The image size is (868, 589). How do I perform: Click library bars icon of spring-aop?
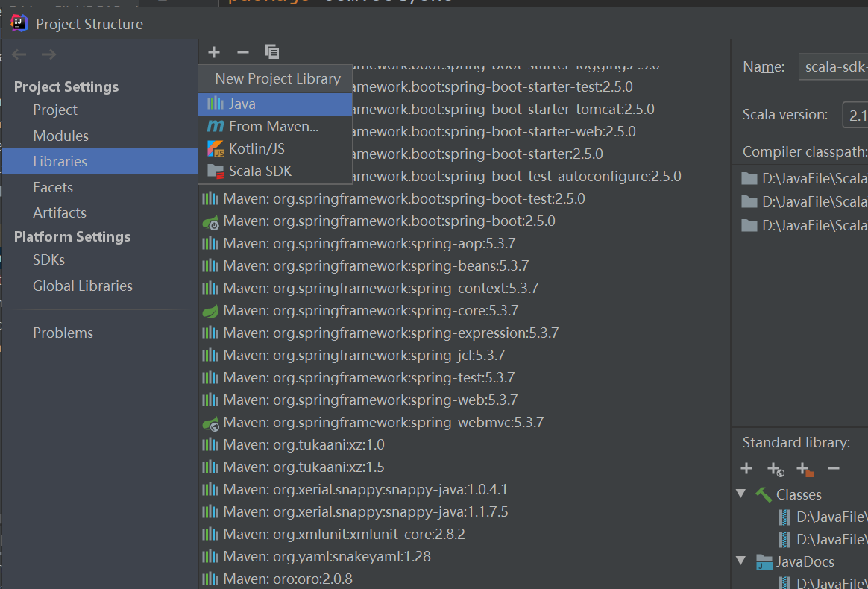pos(210,244)
